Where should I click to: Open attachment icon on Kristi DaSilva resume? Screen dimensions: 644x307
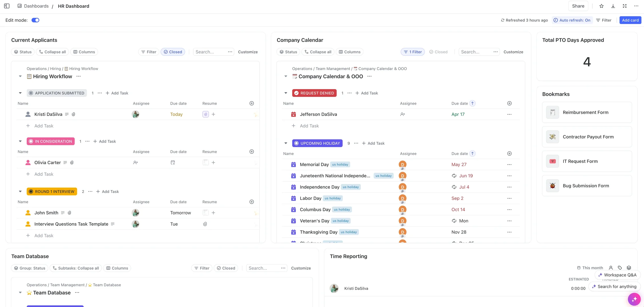click(206, 114)
